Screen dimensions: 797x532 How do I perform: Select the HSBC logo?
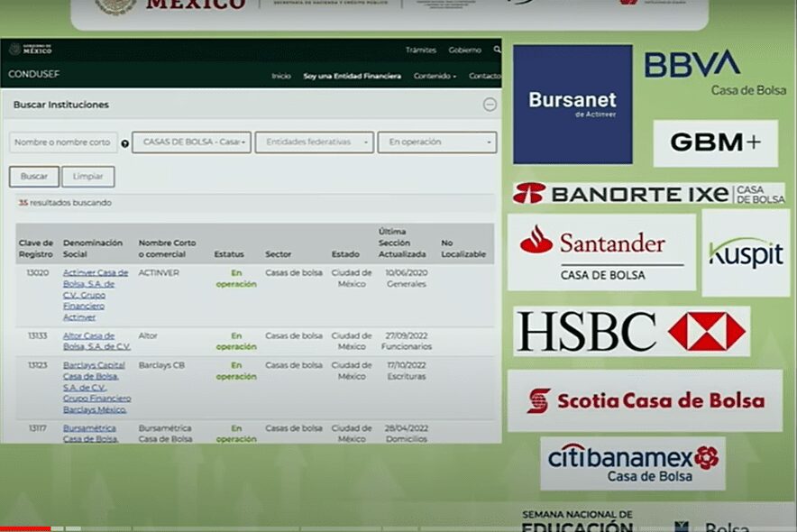[x=631, y=332]
